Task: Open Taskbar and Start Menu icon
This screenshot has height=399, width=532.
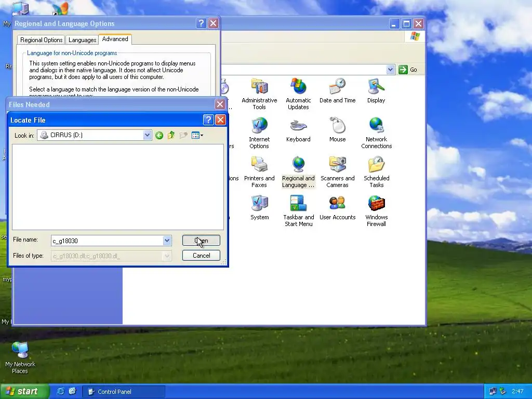Action: [299, 211]
